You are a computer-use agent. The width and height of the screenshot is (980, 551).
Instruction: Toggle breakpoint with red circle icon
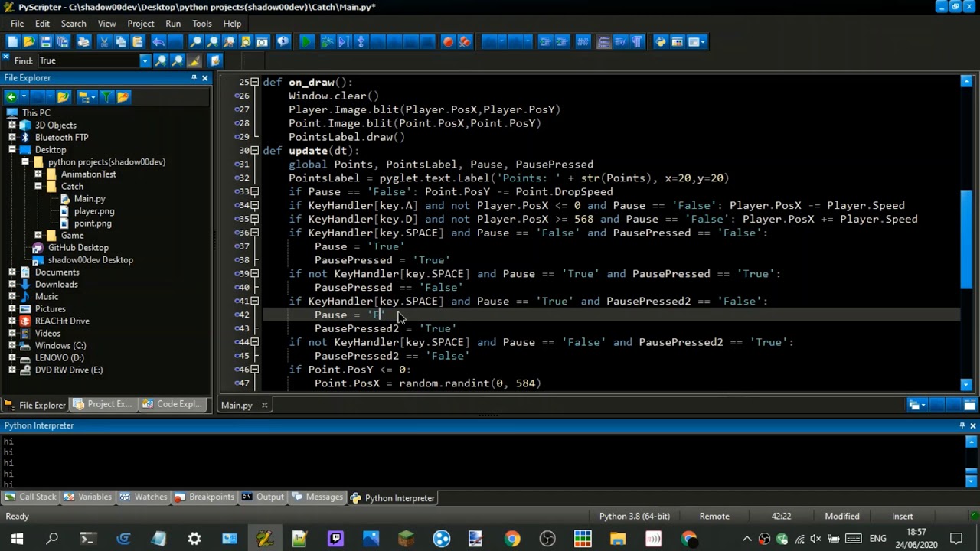coord(448,41)
